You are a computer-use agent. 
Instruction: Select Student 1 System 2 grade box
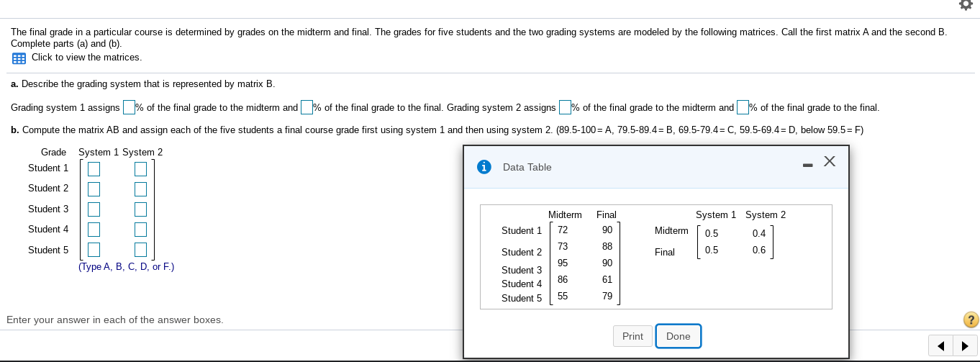tap(141, 168)
